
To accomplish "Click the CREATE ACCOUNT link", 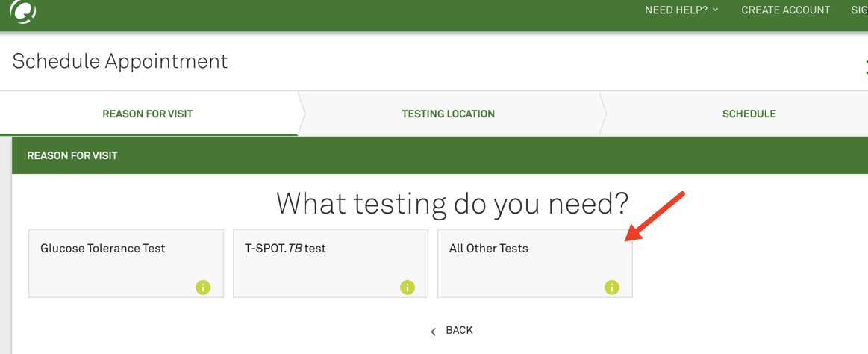I will pyautogui.click(x=785, y=10).
